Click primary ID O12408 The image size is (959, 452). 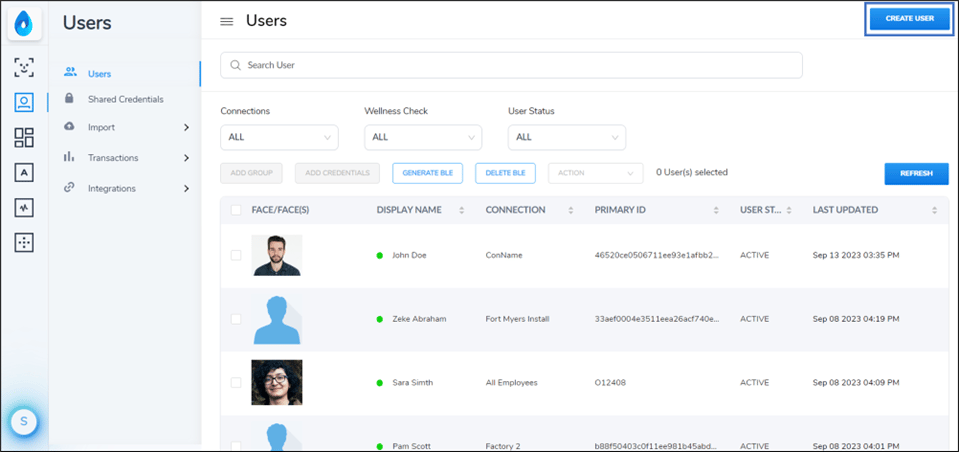(x=610, y=382)
